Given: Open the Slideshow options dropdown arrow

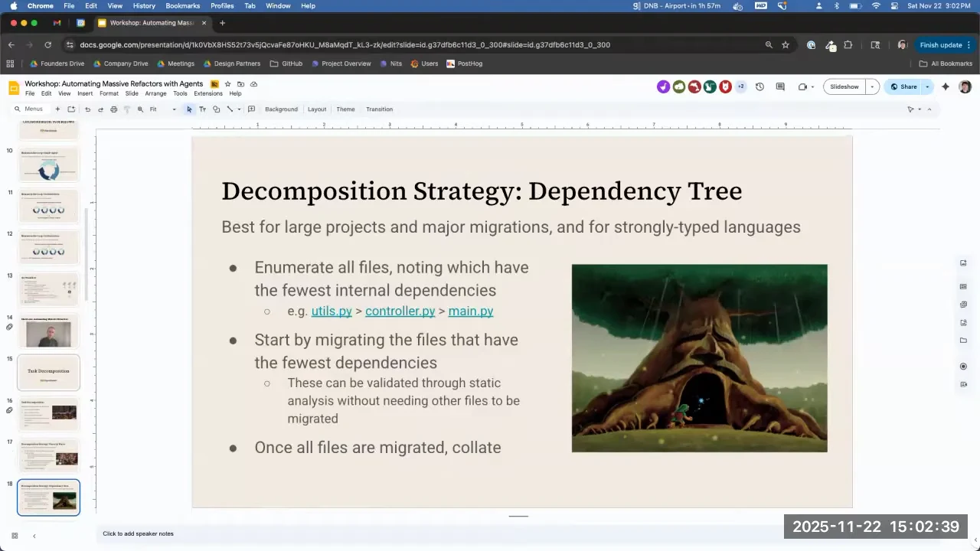Looking at the screenshot, I should click(872, 86).
